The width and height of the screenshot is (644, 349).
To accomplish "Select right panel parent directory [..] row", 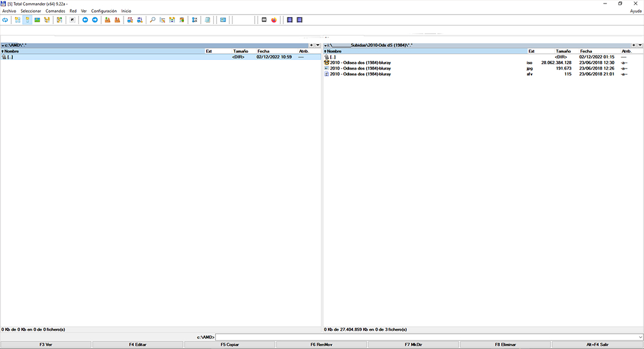I will coord(483,57).
